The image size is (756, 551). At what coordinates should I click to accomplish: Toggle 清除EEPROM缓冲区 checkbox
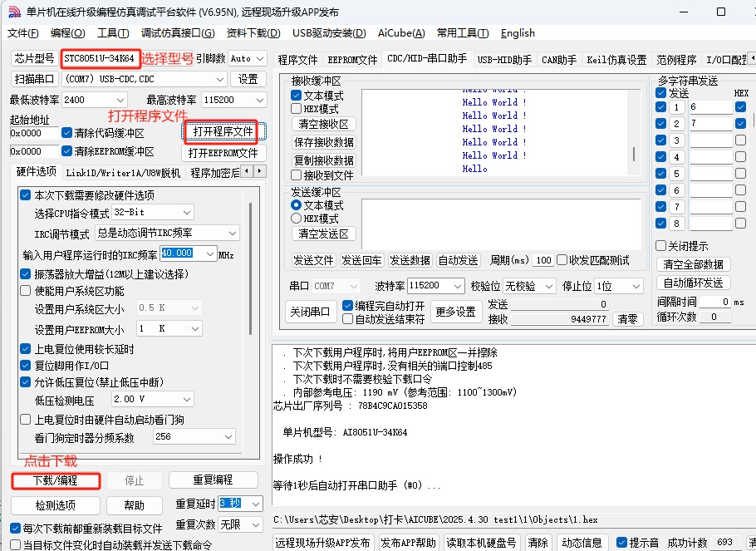coord(67,151)
